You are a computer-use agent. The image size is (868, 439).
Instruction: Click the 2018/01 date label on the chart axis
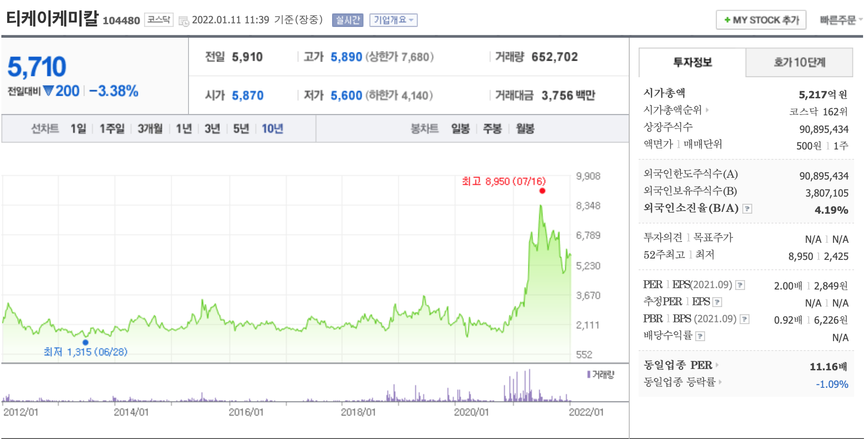pos(358,412)
